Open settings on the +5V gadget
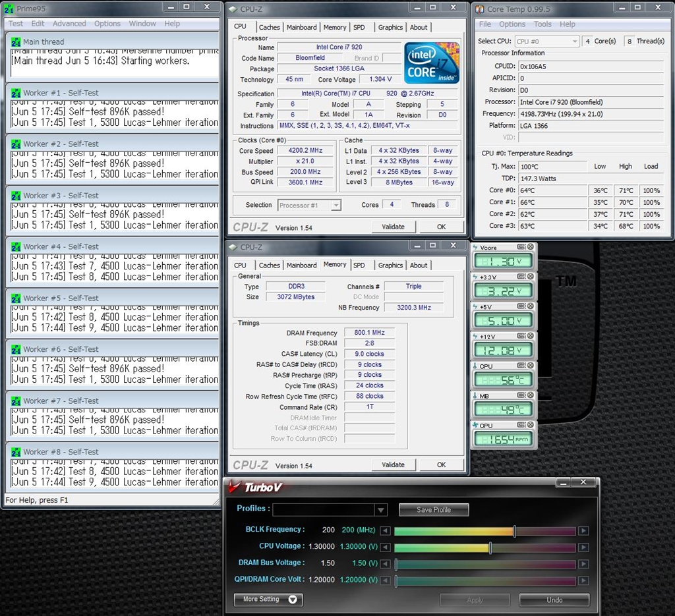This screenshot has height=616, width=675. (x=521, y=306)
